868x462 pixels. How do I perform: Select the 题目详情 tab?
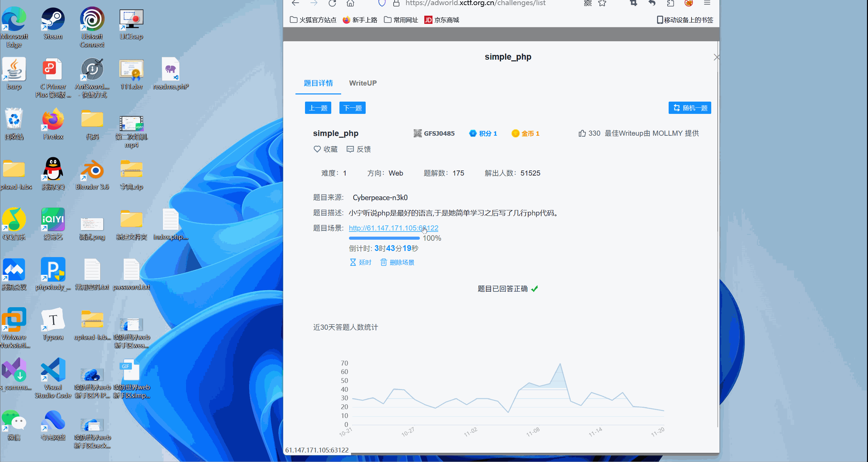pos(318,83)
